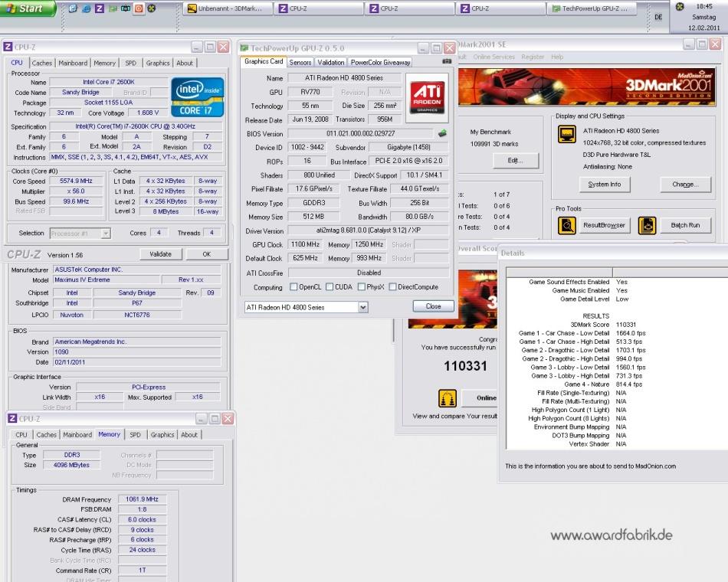Click the Intel Core i7 logo in CPU-Z
This screenshot has height=582, width=728.
click(197, 97)
